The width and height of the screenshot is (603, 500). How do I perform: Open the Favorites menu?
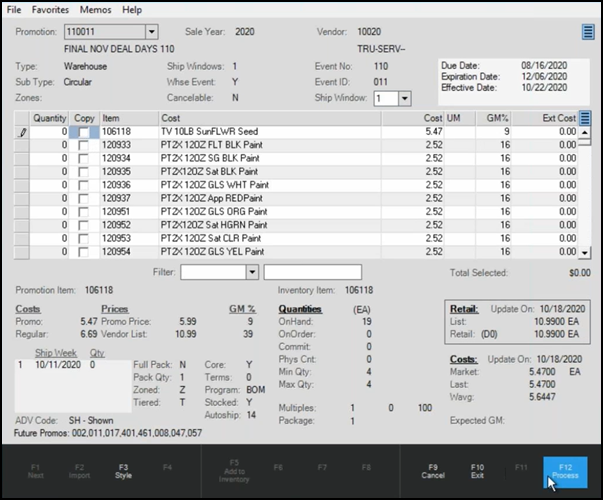pos(50,9)
